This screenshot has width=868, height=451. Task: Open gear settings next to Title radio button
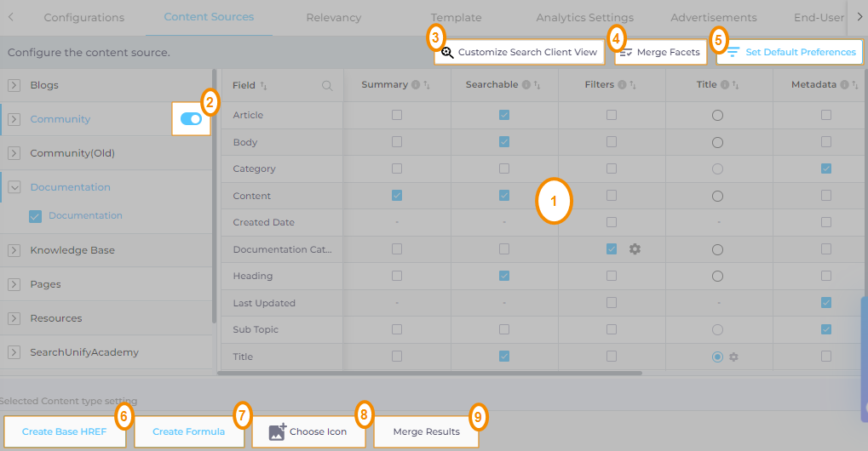733,357
